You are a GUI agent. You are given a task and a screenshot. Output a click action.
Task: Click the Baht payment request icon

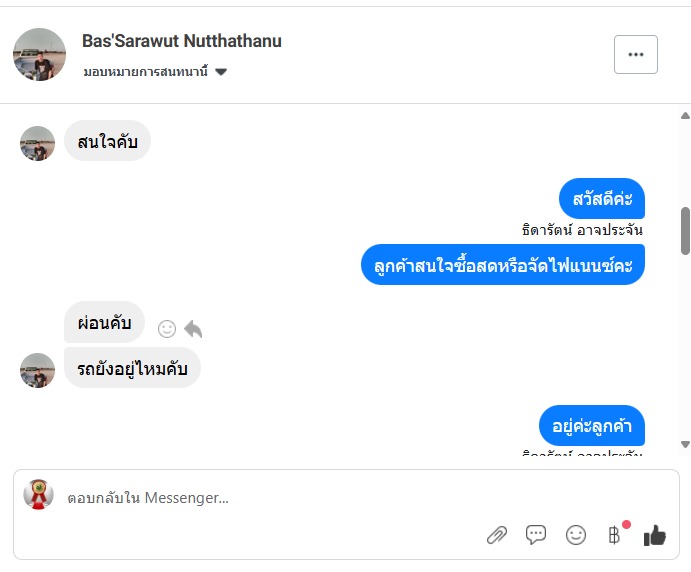(615, 535)
